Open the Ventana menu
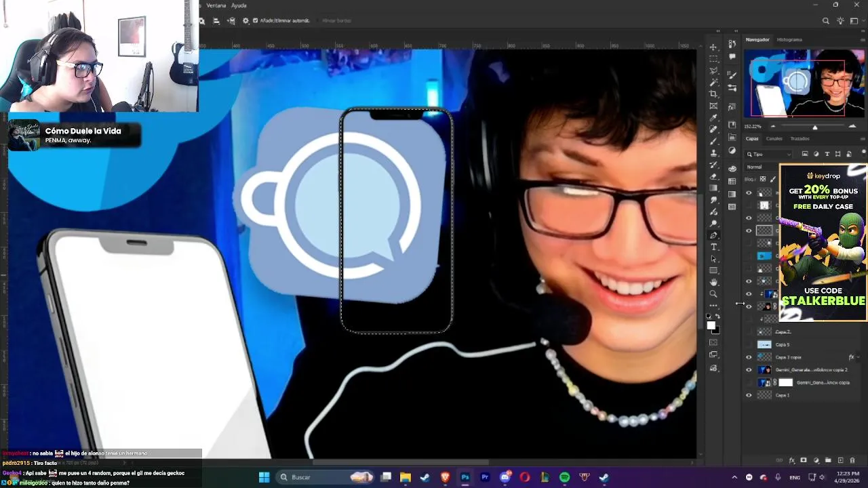 [216, 5]
